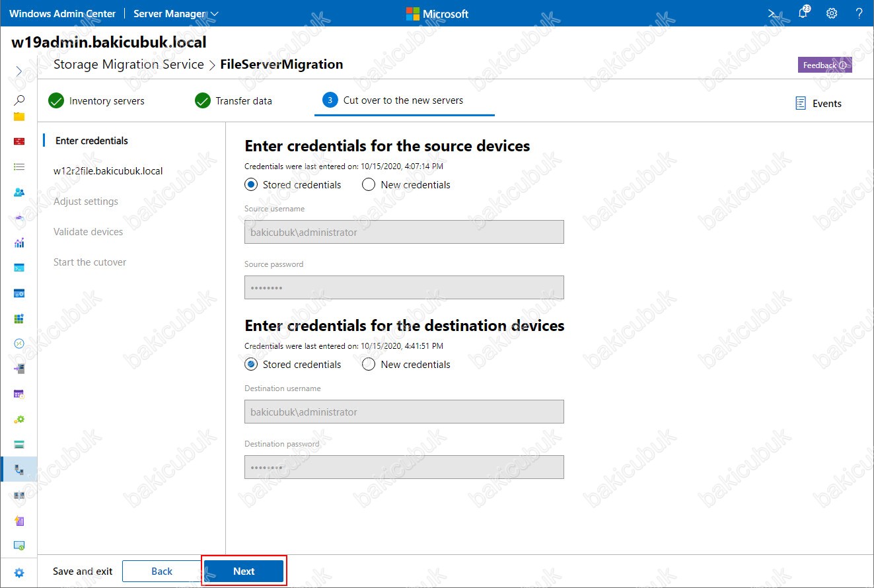
Task: Open the Feedback button
Action: pos(825,65)
